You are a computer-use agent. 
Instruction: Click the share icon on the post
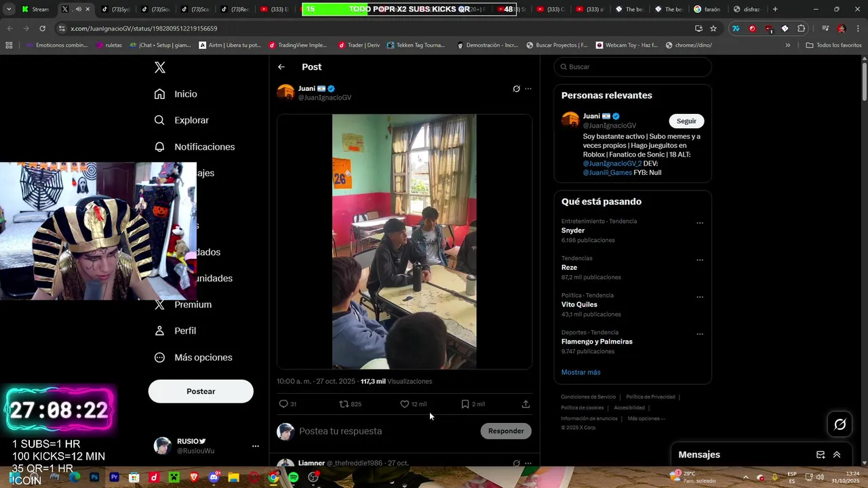(526, 404)
